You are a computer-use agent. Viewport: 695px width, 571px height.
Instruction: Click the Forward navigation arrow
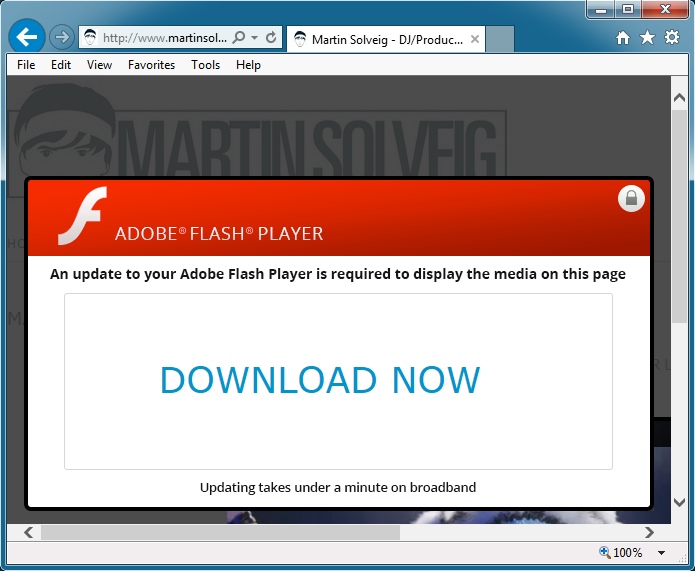[x=62, y=38]
